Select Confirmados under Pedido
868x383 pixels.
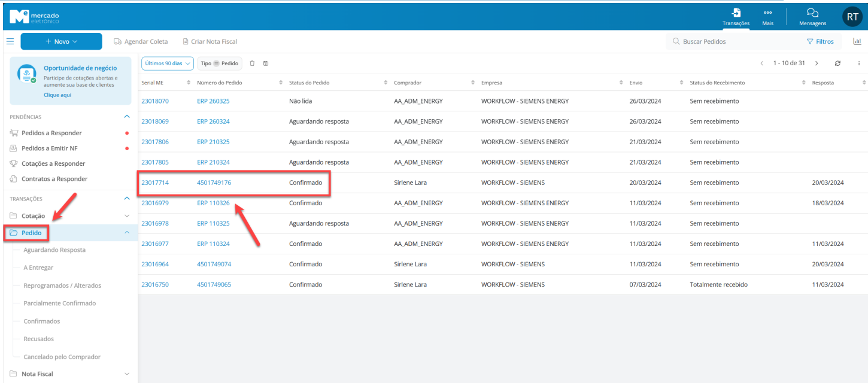(42, 321)
